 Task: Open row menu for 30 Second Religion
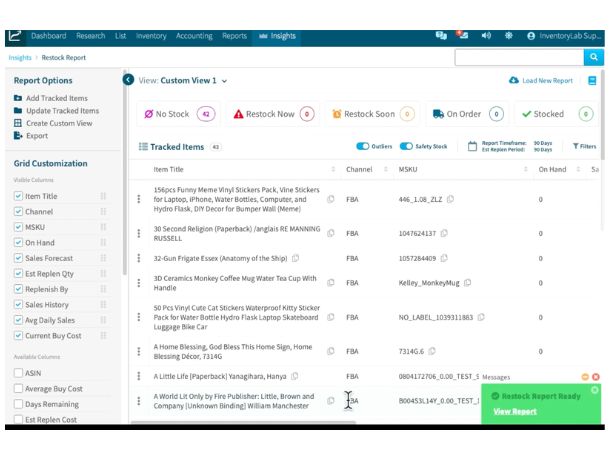coord(139,234)
